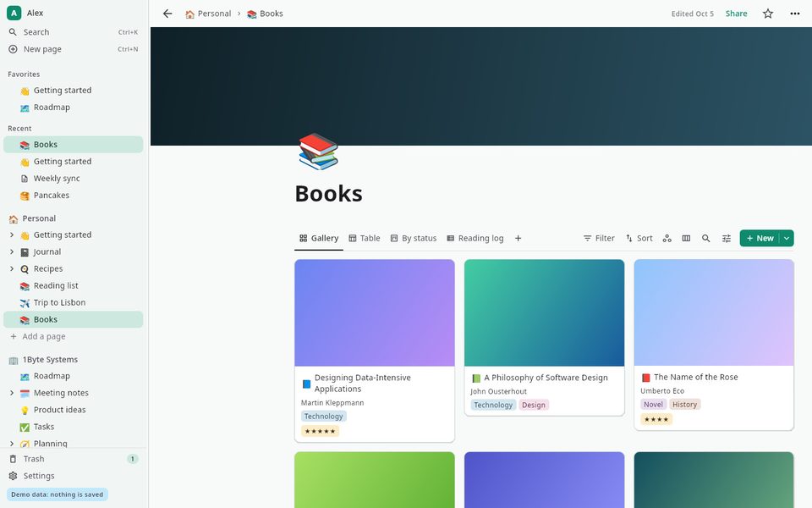Image resolution: width=812 pixels, height=508 pixels.
Task: Switch to the Table view tab
Action: (365, 239)
